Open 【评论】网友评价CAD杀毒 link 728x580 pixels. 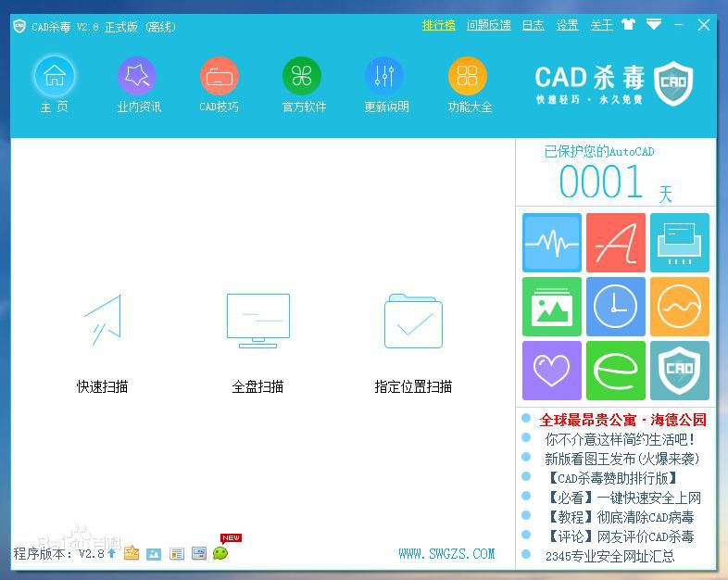(621, 536)
